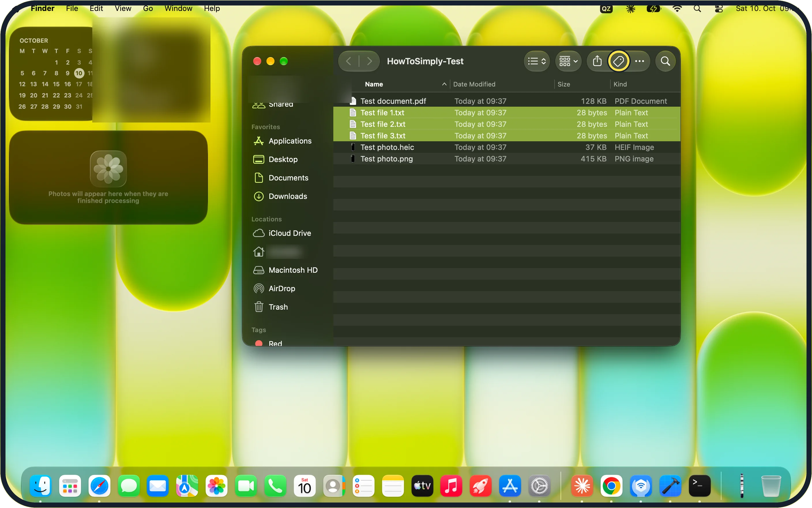The height and width of the screenshot is (508, 812).
Task: Select Test photo.png file
Action: click(x=507, y=159)
